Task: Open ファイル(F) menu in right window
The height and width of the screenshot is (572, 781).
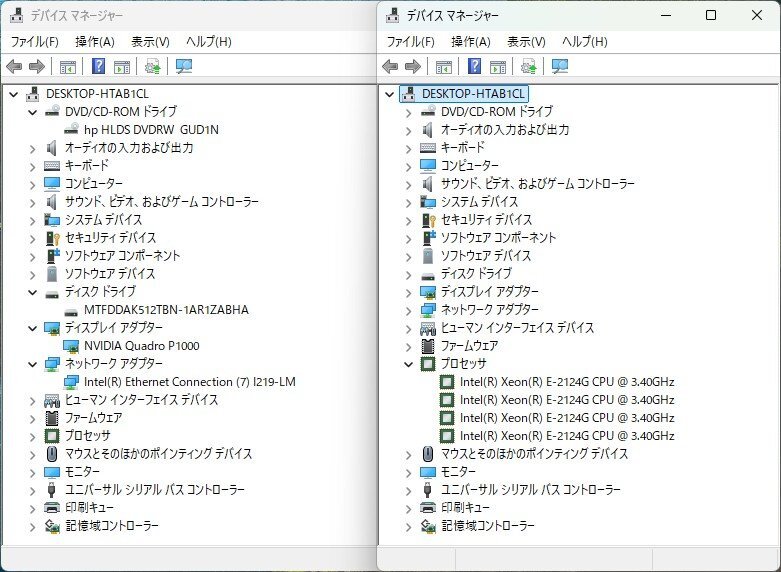Action: 410,42
